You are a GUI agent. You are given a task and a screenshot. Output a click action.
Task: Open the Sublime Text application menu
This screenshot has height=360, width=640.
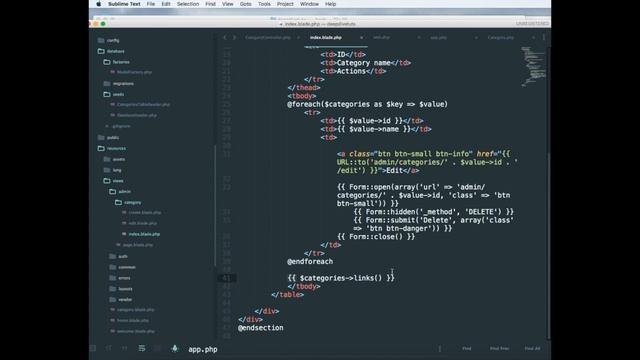point(124,4)
